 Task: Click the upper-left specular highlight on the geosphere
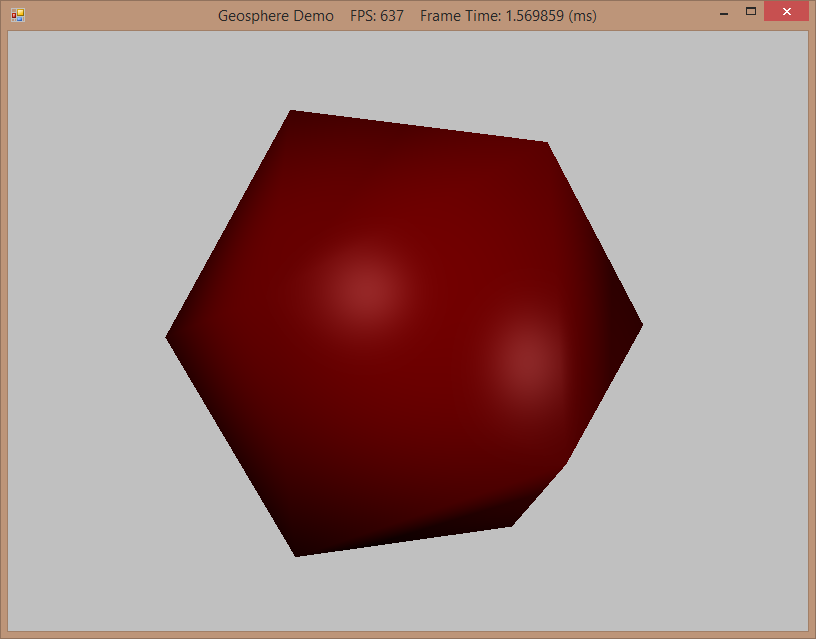pos(357,285)
